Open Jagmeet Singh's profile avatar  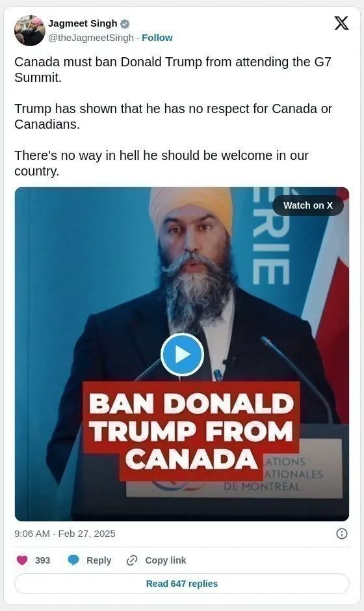(x=30, y=31)
